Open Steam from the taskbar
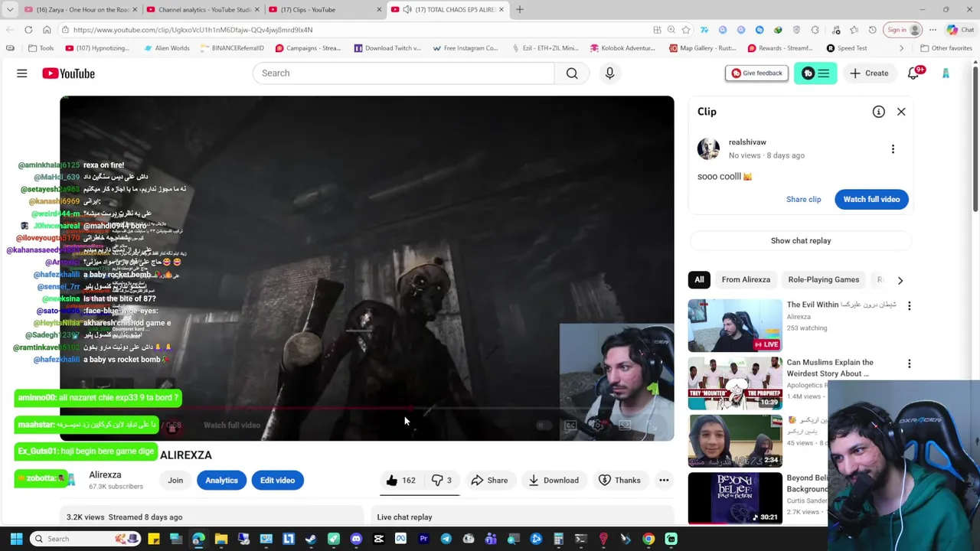This screenshot has height=551, width=980. click(x=311, y=539)
